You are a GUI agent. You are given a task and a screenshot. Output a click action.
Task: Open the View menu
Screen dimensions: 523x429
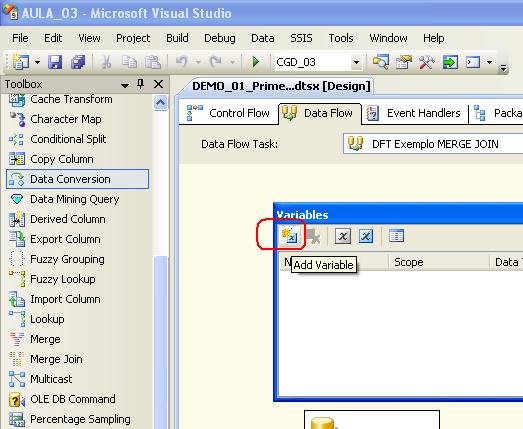click(x=89, y=38)
